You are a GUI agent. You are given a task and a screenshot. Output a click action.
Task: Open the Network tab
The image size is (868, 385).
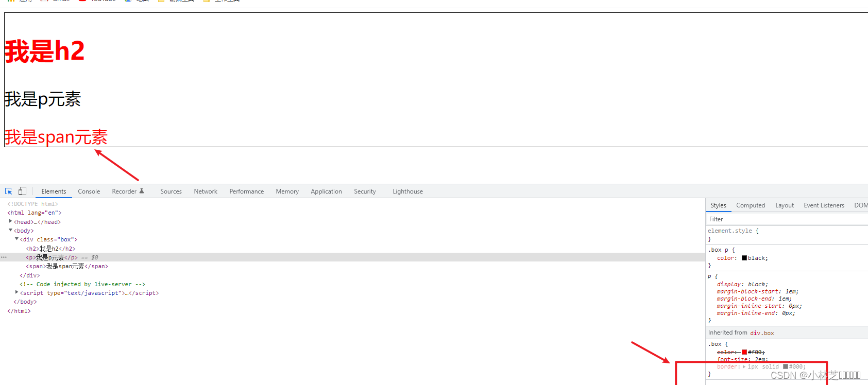tap(206, 191)
